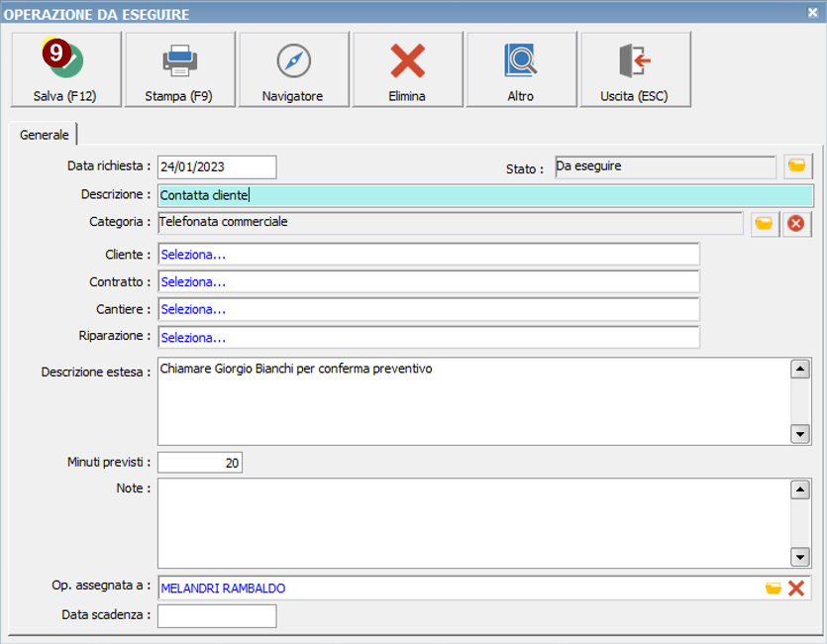Click the Salva (F12) save icon

65,68
